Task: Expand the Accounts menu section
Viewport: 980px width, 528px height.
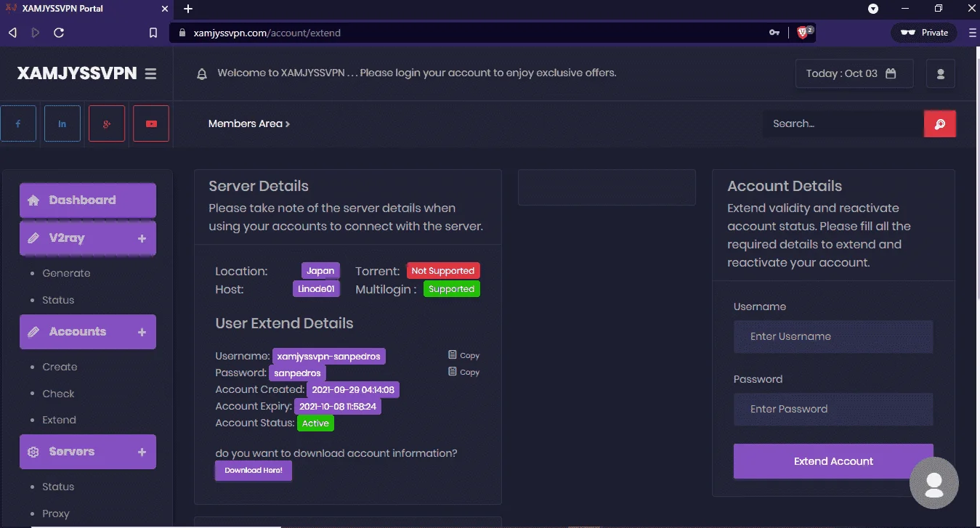Action: point(88,332)
